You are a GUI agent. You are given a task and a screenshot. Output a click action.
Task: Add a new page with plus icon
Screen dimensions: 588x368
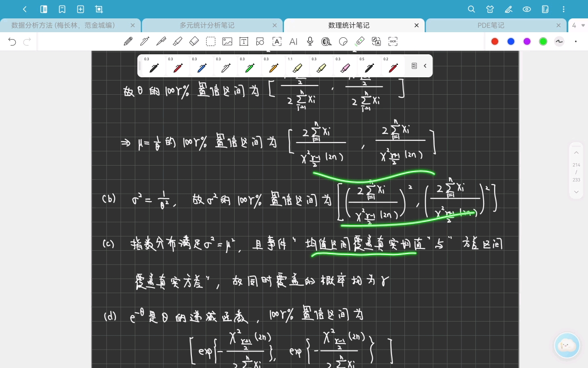(81, 9)
